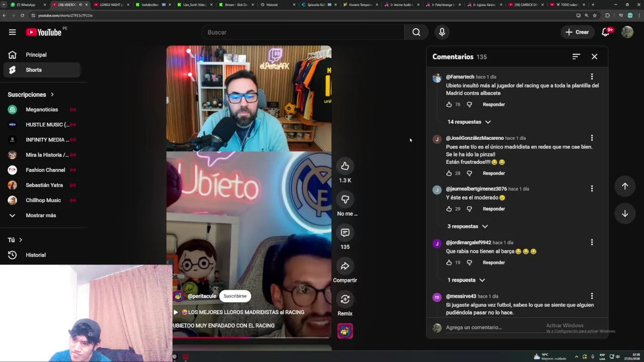Screen dimensions: 644x362
Task: Open the taskbar clock and date
Action: 632,357
